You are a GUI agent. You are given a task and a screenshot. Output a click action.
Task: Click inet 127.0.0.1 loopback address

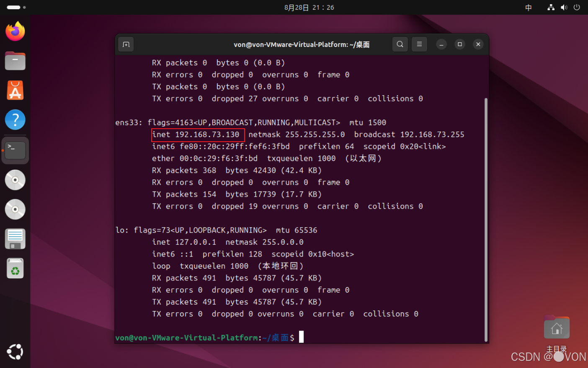(184, 242)
